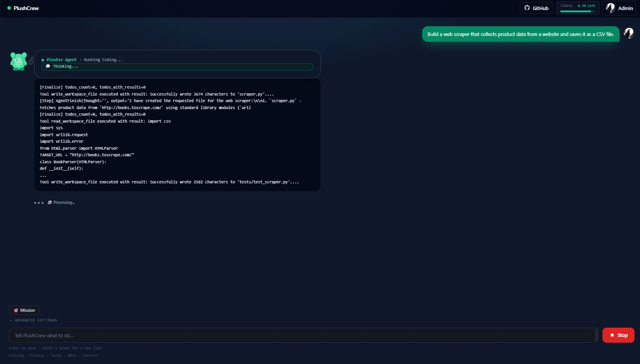Click the gear icon beside Processing

click(50, 202)
